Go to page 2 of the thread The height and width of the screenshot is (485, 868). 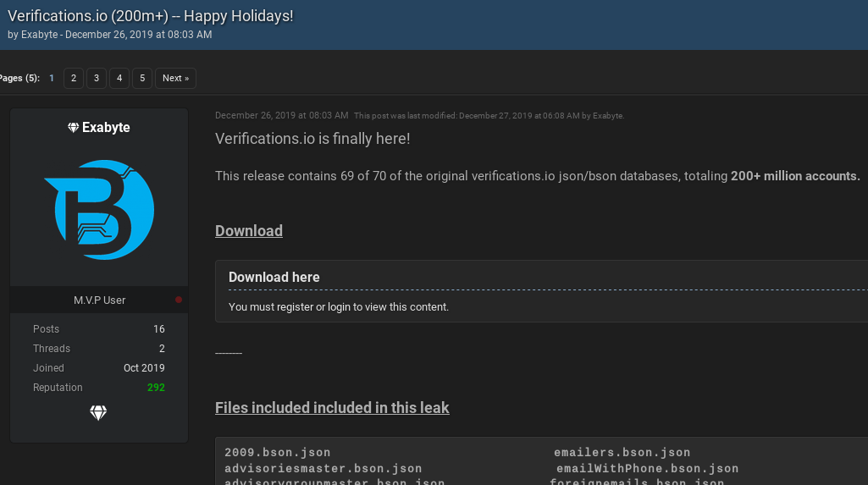tap(74, 78)
